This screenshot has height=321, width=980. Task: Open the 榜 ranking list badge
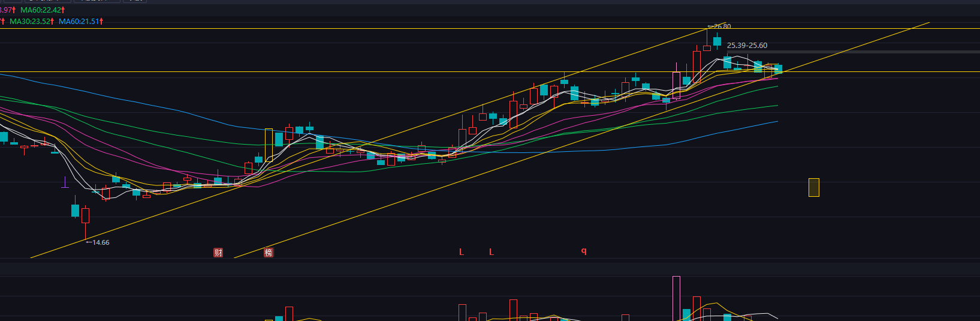[269, 253]
